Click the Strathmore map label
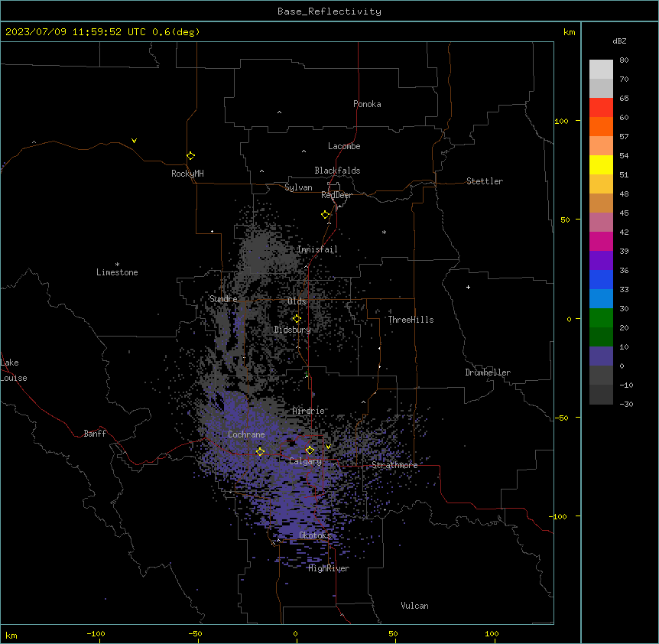Screen dimensions: 659x644 pos(394,465)
